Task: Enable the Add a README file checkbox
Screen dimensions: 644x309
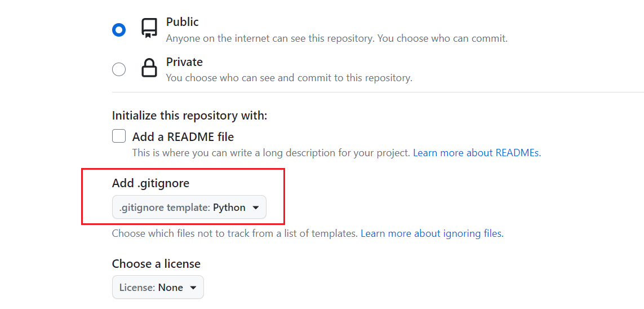Action: 119,136
